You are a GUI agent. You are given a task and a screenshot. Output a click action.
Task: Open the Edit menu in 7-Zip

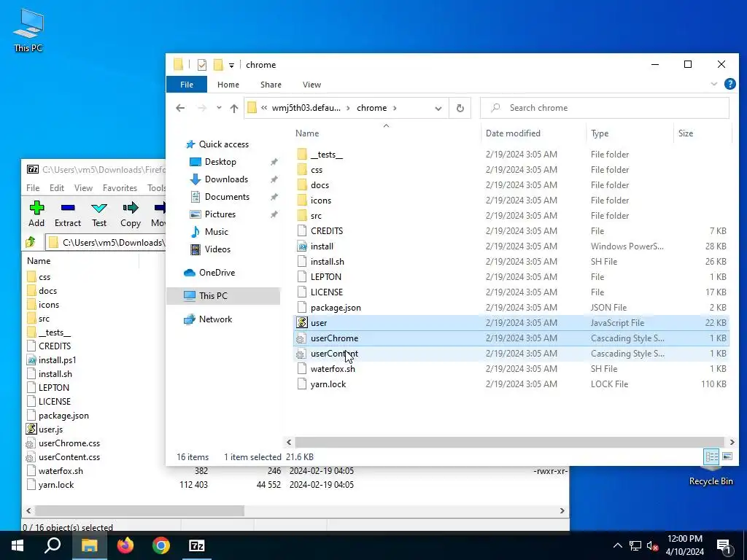pyautogui.click(x=57, y=188)
